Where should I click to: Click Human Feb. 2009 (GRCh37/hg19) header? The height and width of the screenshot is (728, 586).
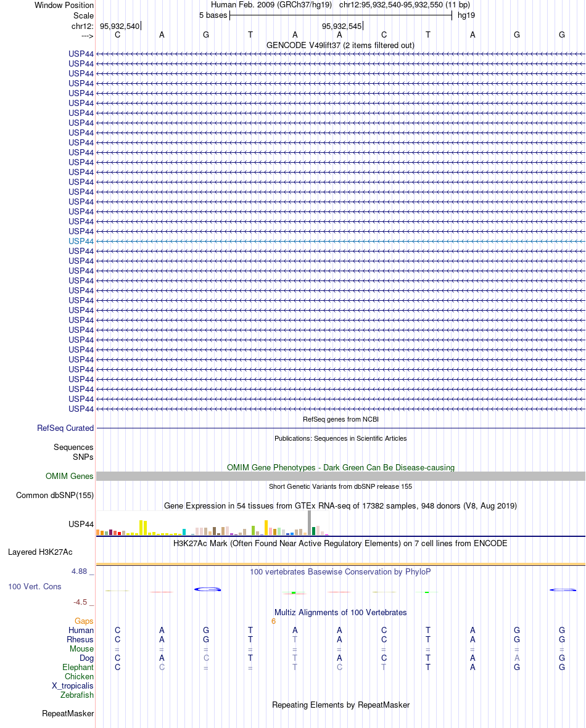271,5
